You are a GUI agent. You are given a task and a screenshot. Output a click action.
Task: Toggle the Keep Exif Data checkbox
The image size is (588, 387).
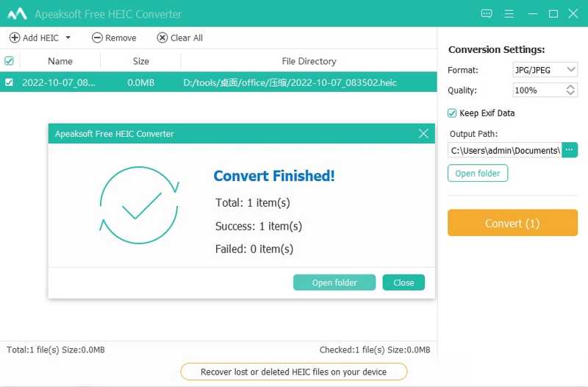pyautogui.click(x=452, y=113)
